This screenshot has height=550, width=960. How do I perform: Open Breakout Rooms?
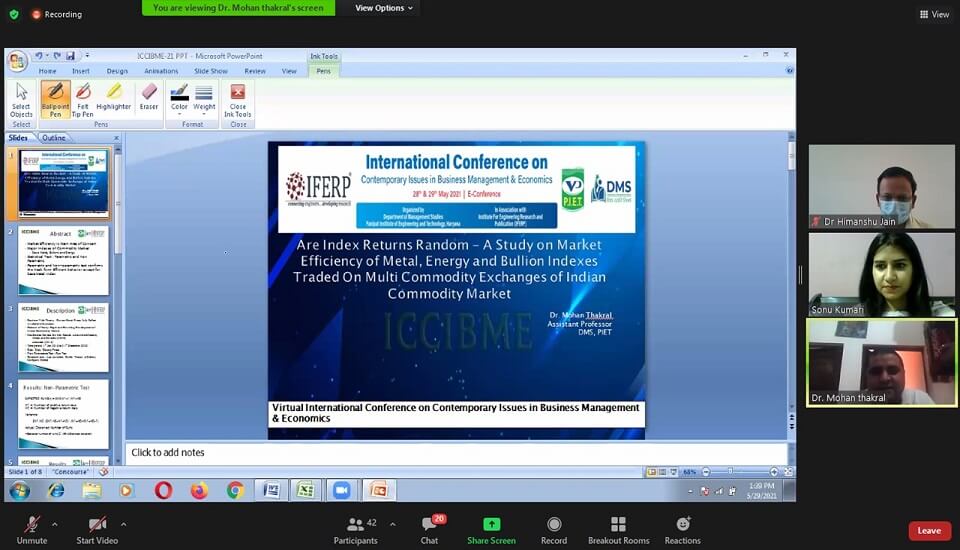coord(618,529)
